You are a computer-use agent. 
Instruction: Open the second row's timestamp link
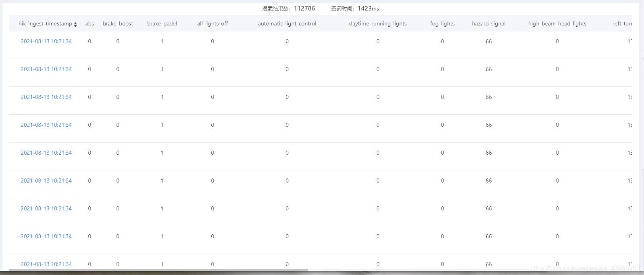(46, 69)
